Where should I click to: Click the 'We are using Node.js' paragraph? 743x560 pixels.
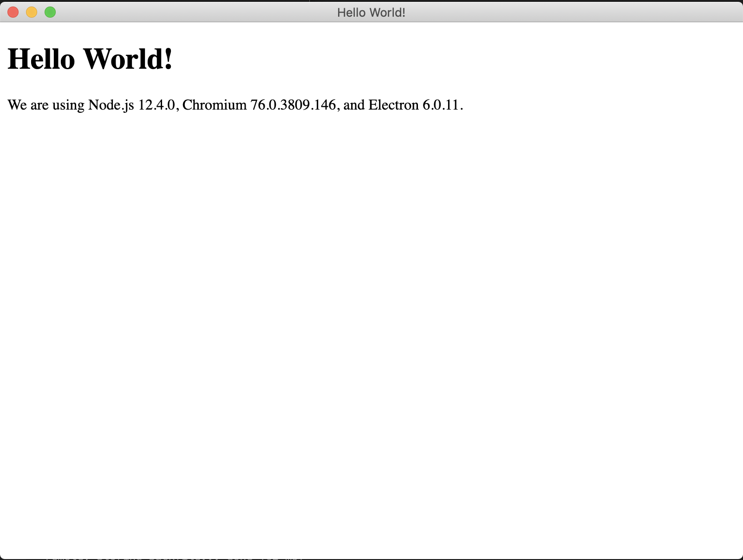[x=235, y=105]
